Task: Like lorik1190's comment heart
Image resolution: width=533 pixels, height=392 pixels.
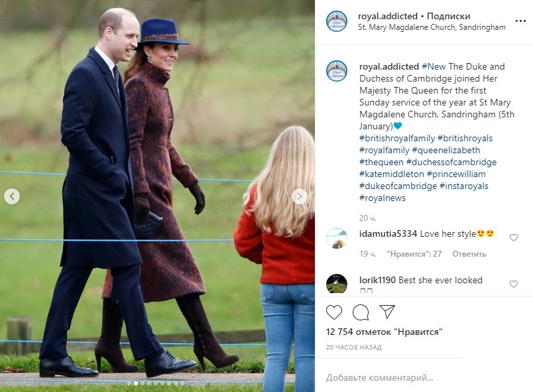Action: click(514, 284)
